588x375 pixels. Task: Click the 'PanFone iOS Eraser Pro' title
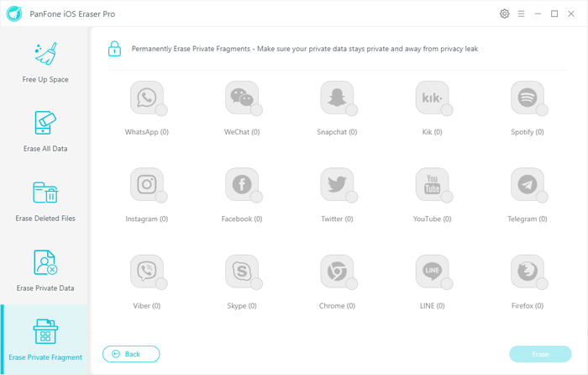pos(72,14)
